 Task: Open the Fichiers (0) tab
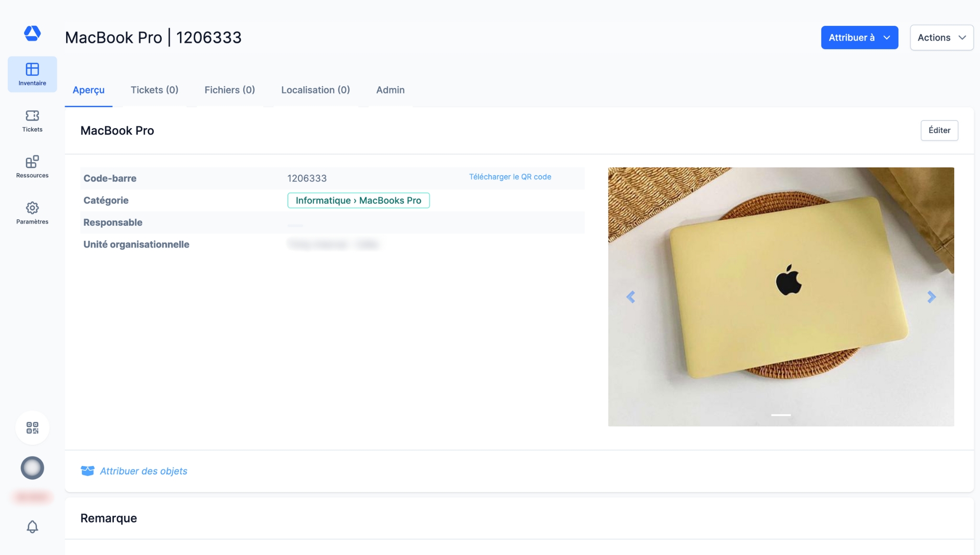point(230,90)
